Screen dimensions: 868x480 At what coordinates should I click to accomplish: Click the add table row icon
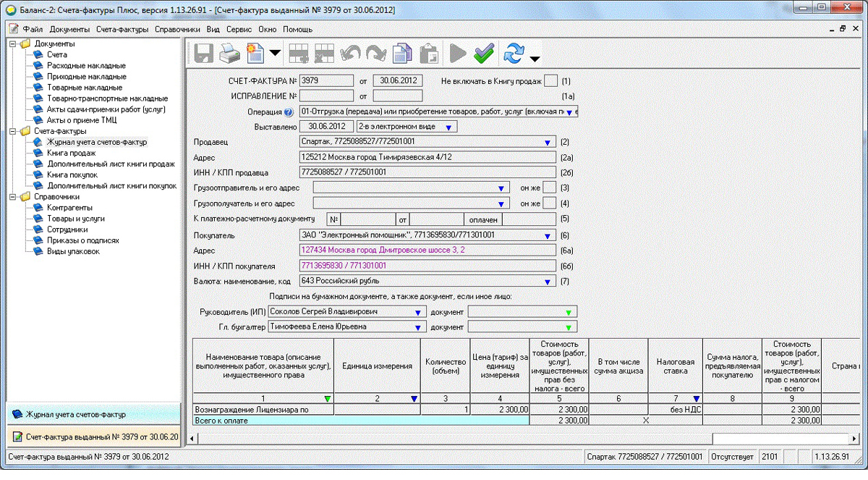point(299,54)
